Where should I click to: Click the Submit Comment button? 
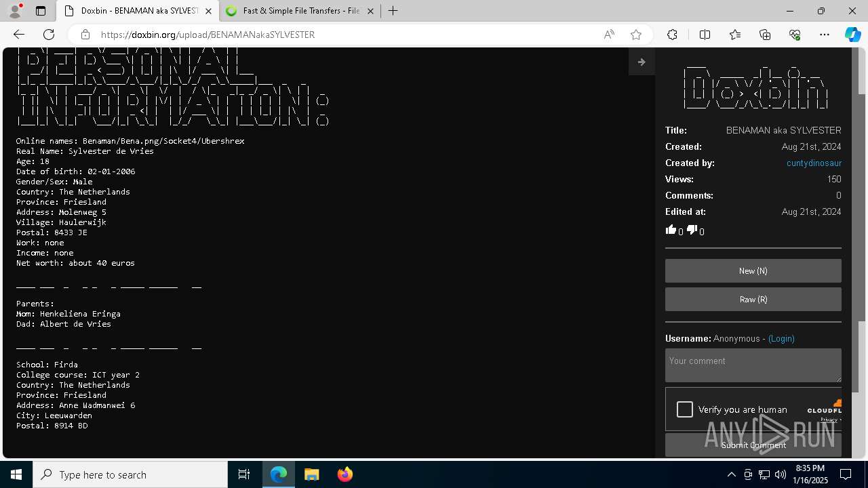pyautogui.click(x=753, y=445)
